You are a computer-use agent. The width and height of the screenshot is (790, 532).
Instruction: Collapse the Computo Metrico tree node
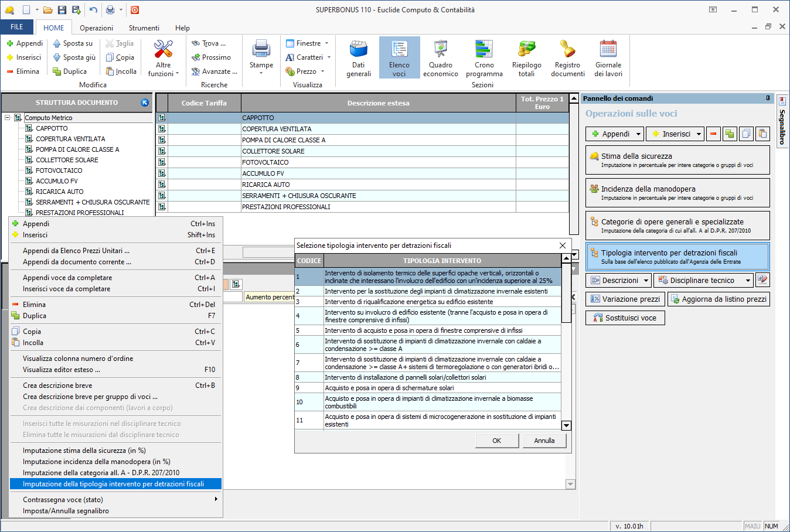(x=8, y=118)
